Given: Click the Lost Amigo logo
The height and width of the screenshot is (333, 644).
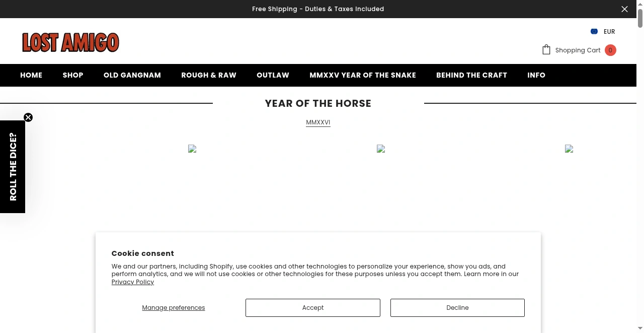Looking at the screenshot, I should coord(70,42).
